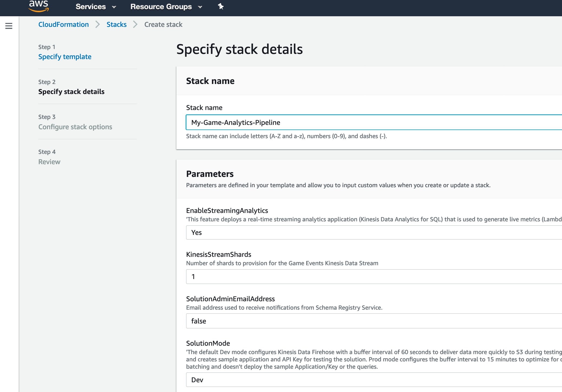Click the KinesisStreamShards input field
562x392 pixels.
tap(374, 277)
